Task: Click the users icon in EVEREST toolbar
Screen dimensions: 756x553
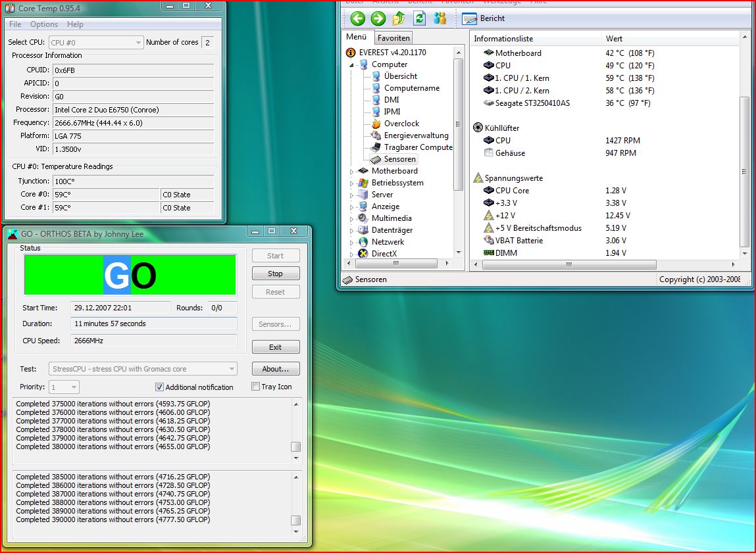Action: [440, 19]
